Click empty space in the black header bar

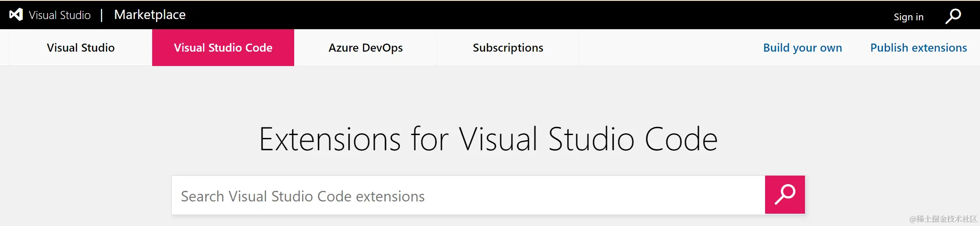coord(509,15)
